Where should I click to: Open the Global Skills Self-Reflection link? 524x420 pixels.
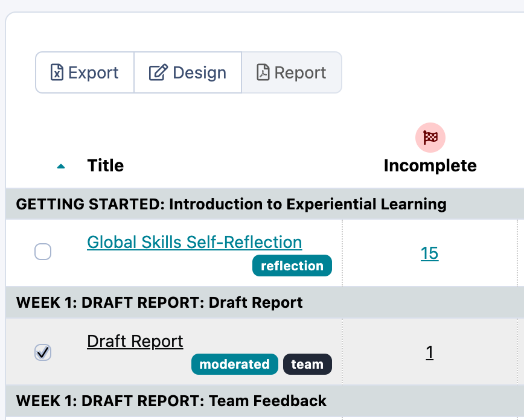click(194, 243)
